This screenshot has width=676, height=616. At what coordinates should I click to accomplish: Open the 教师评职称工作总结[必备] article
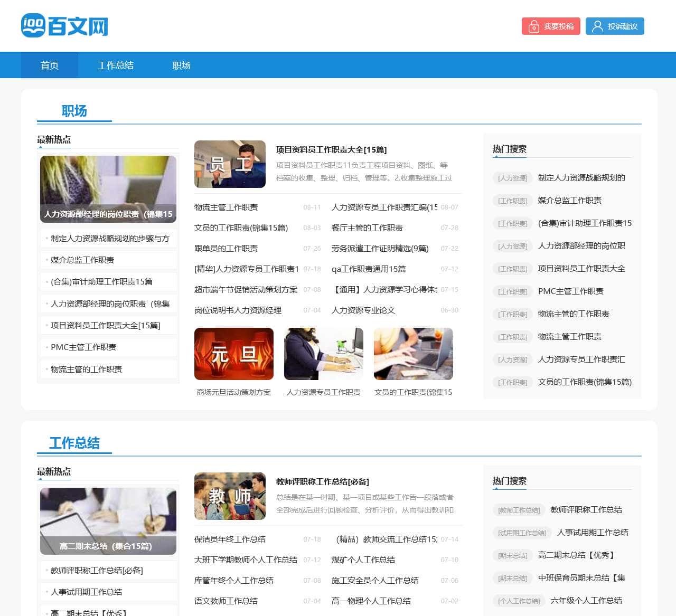(x=322, y=481)
